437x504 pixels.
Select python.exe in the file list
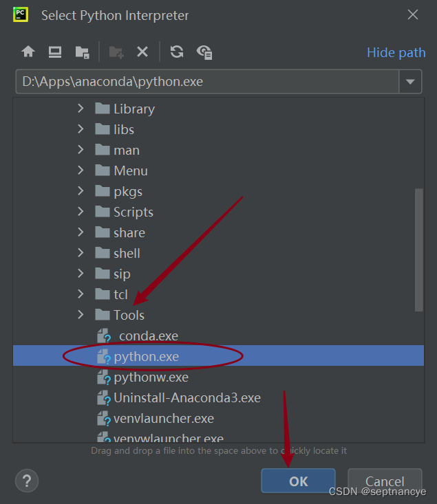click(219, 355)
